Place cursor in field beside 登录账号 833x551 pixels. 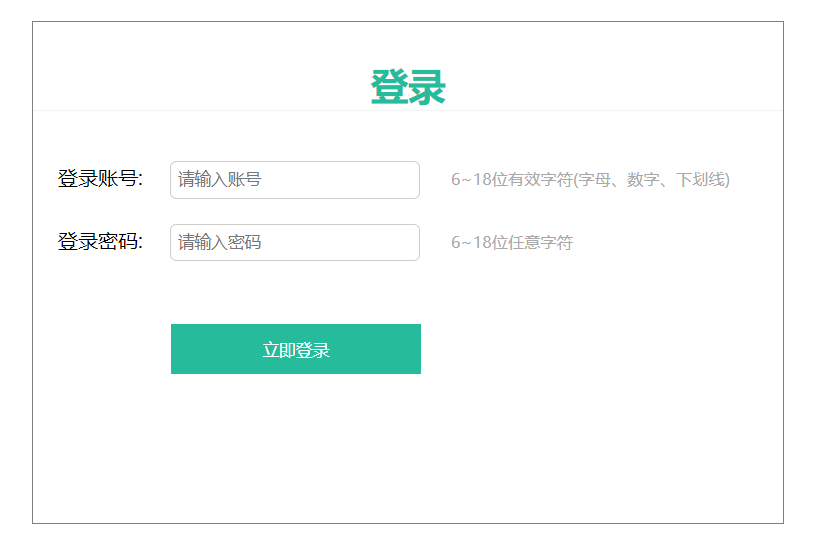[x=294, y=180]
